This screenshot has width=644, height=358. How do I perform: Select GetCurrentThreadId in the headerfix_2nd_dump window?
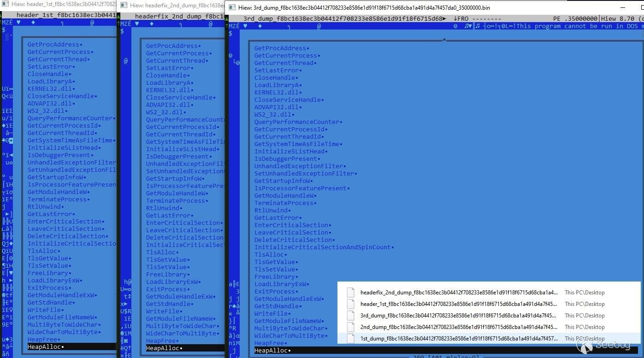coord(181,135)
